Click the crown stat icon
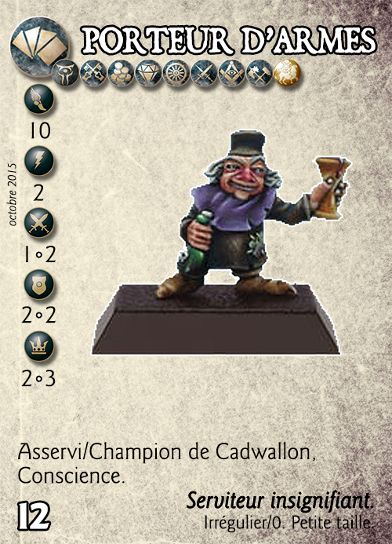Viewport: 392px width, 544px height. point(39,347)
